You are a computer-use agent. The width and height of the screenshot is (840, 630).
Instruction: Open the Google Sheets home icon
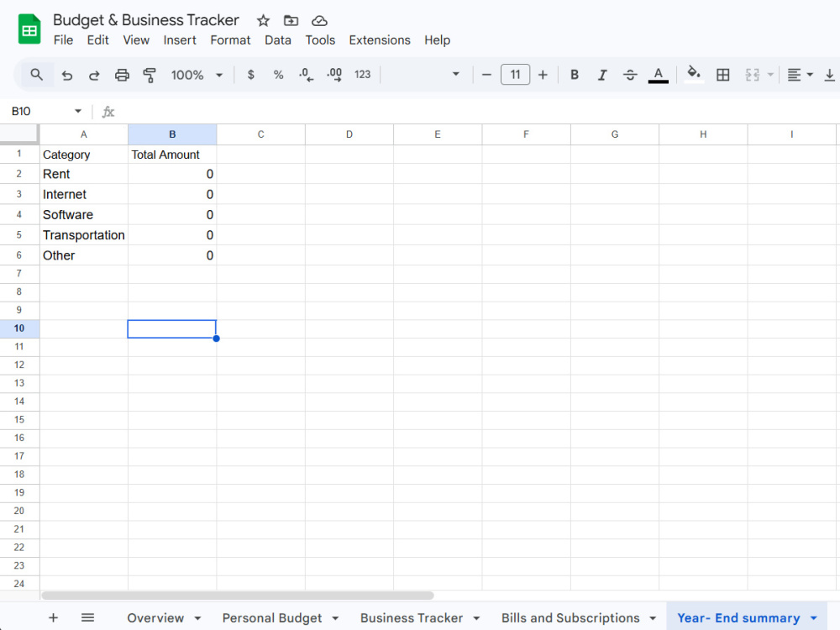coord(29,29)
